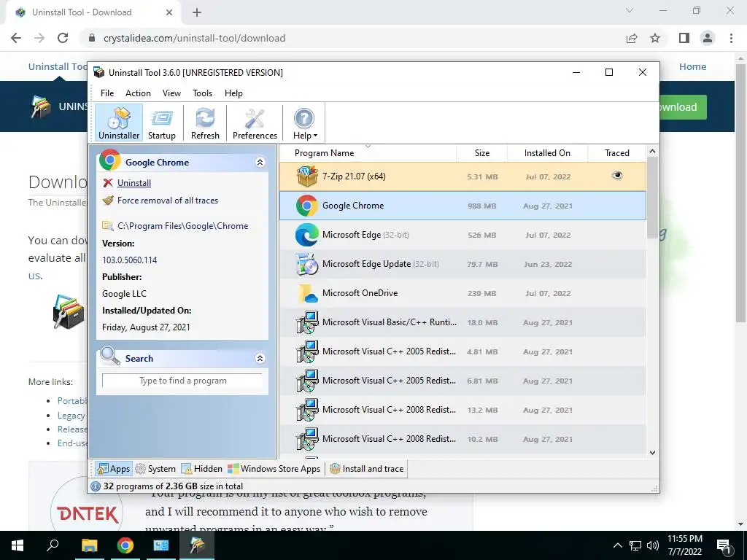Collapse the Google Chrome details panel
Screen dimensions: 747x560
(260, 163)
